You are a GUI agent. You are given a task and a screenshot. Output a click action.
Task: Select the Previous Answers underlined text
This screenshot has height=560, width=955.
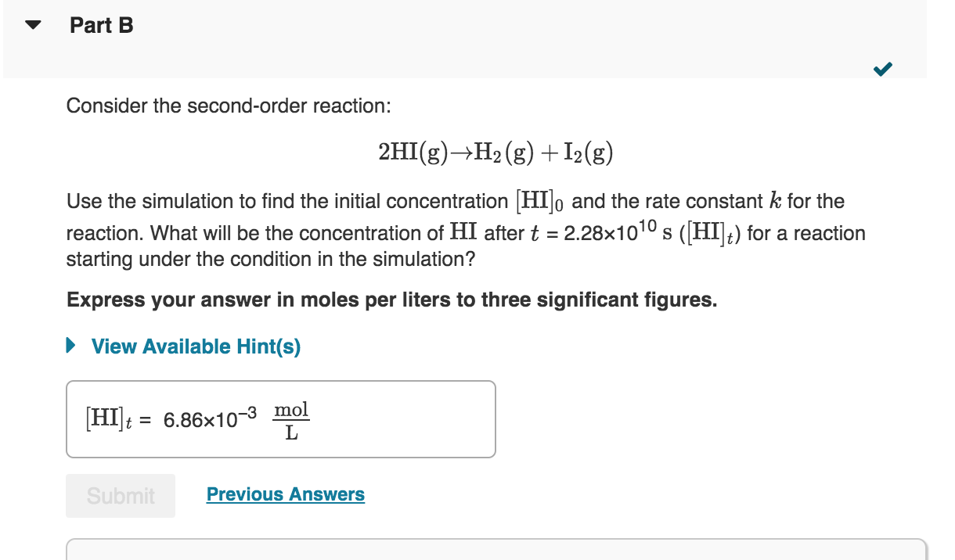285,494
